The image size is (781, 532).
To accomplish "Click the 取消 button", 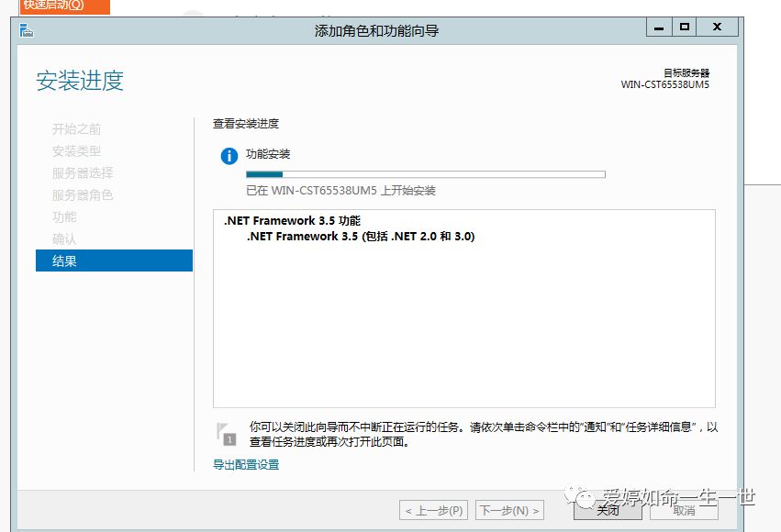I will pos(684,510).
